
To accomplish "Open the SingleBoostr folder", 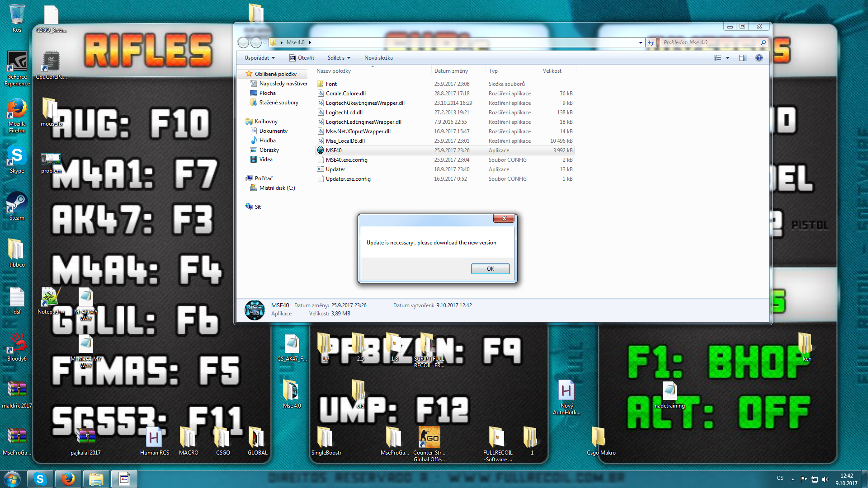I will click(326, 441).
